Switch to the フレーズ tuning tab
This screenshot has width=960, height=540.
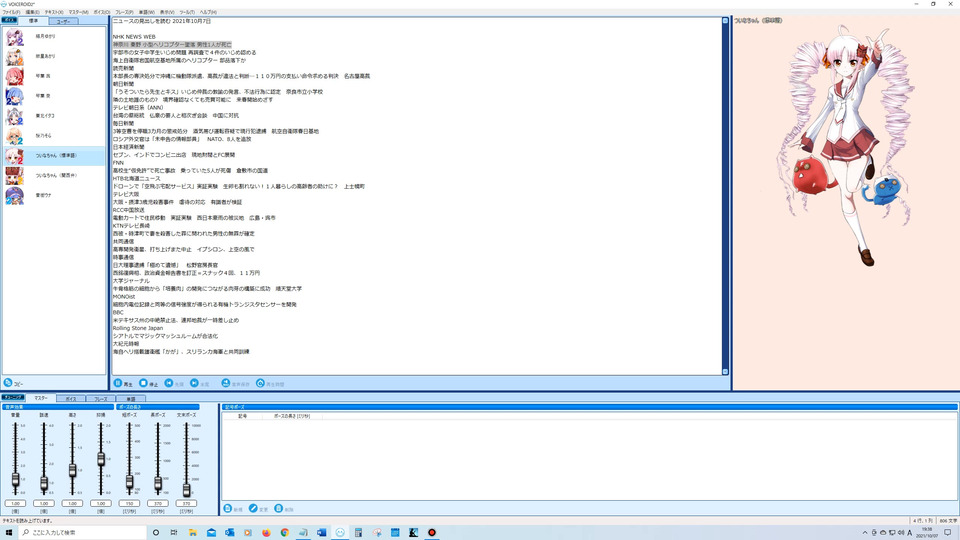100,399
